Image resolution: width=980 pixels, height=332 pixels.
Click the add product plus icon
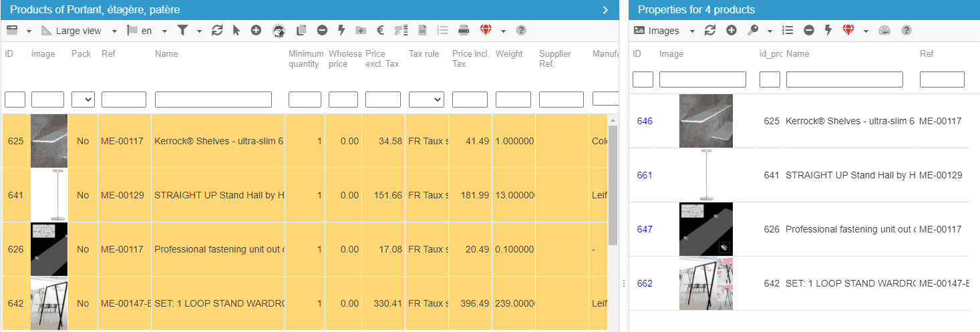click(x=256, y=31)
